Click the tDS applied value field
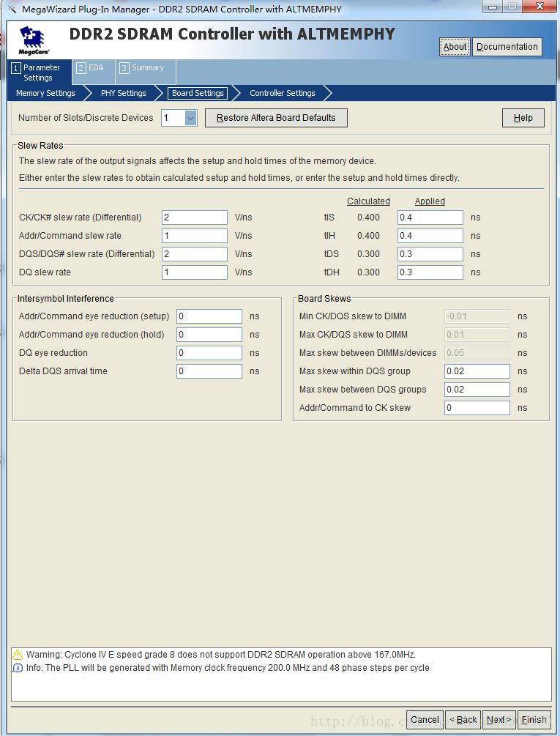The height and width of the screenshot is (736, 560). pos(430,254)
